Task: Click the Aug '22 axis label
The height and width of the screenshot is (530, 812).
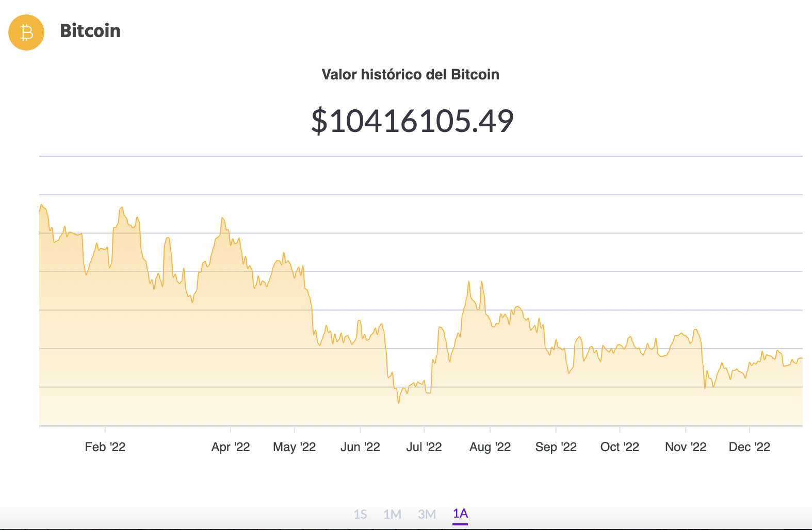Action: pyautogui.click(x=490, y=447)
